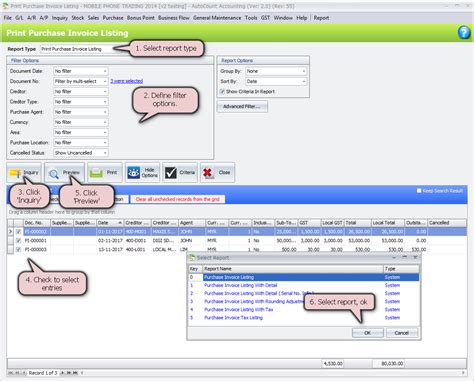The image size is (474, 381).
Task: Open the Purchase menu
Action: click(113, 18)
